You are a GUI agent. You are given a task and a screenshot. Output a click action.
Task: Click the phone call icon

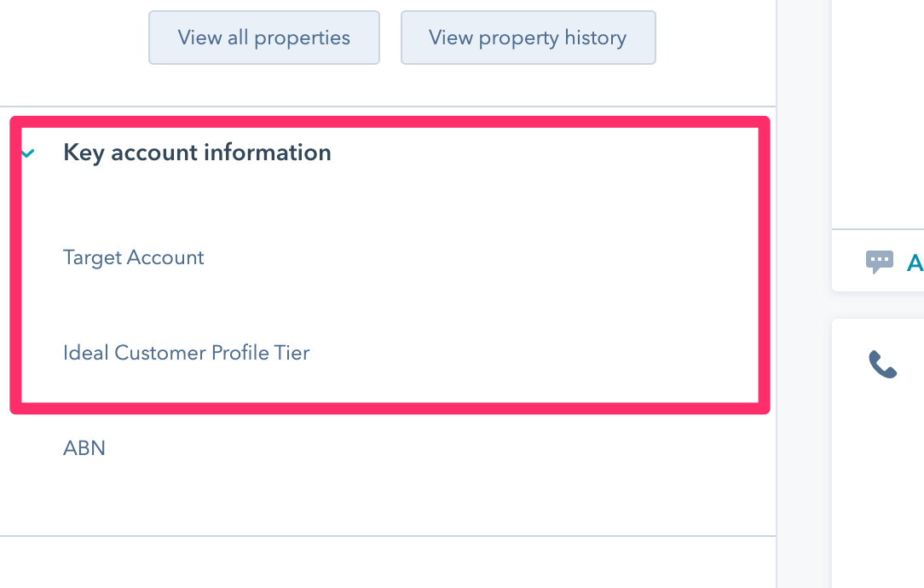882,365
